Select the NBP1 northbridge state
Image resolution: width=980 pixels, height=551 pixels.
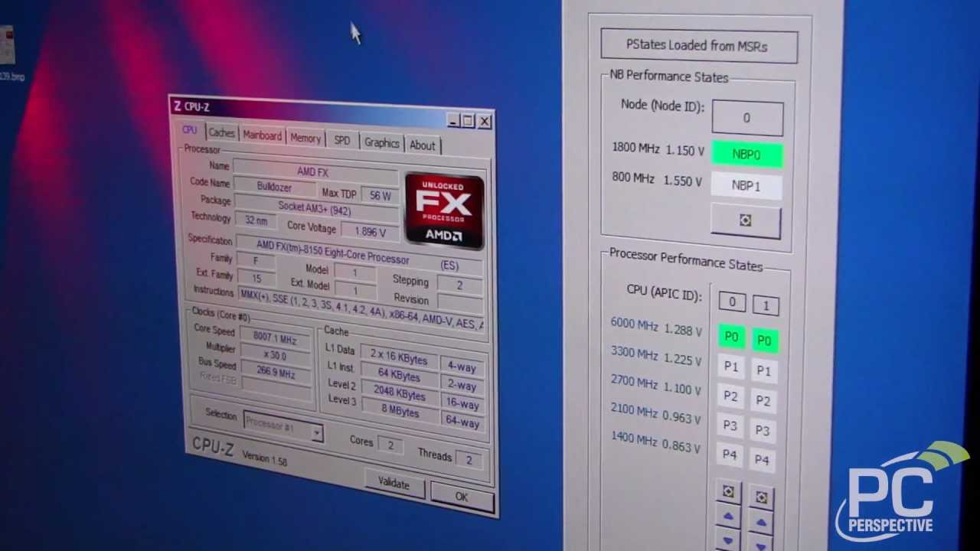pos(746,185)
